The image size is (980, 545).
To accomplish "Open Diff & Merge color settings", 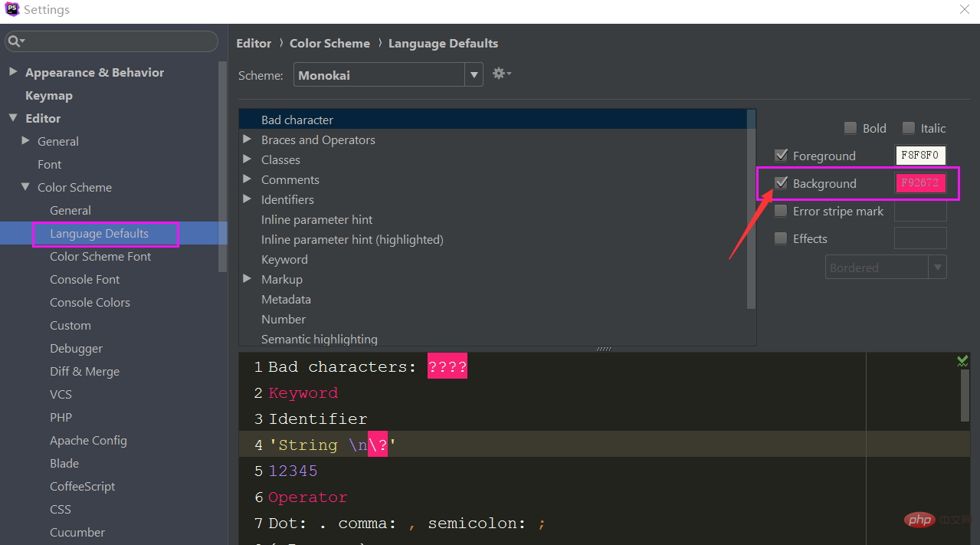I will 85,371.
